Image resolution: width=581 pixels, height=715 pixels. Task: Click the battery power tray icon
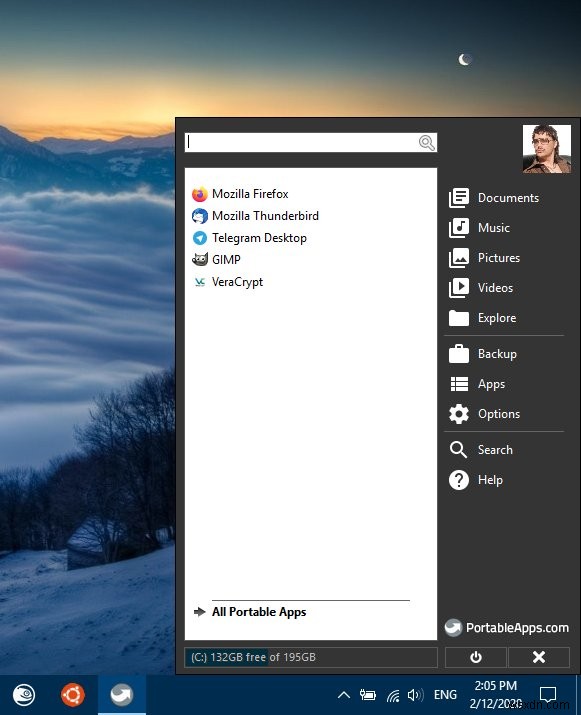[368, 695]
